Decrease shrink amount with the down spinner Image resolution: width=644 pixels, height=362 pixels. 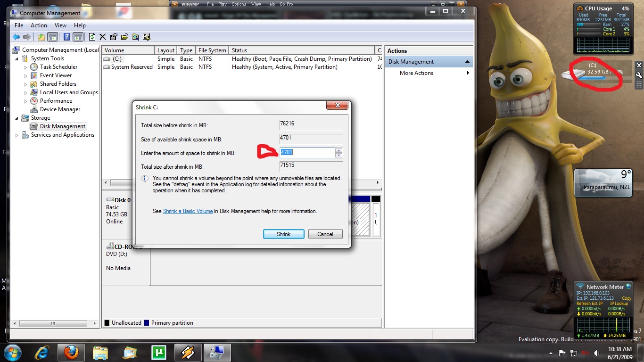click(x=339, y=155)
